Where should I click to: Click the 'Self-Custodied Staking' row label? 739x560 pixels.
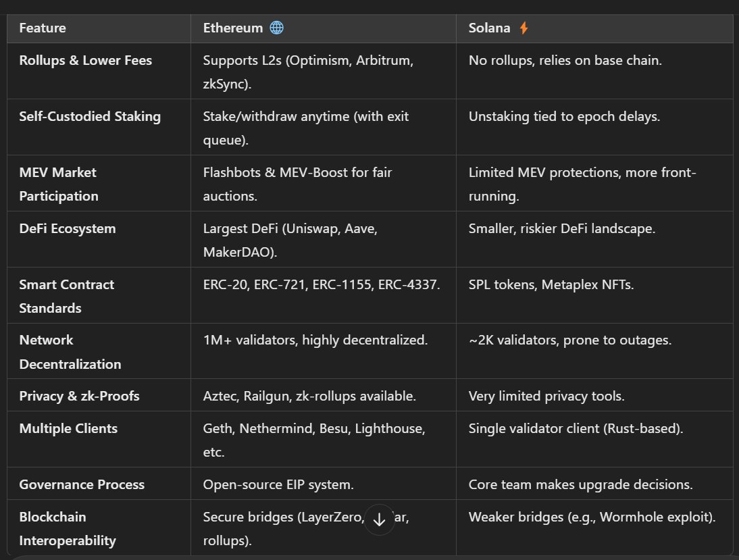coord(90,116)
